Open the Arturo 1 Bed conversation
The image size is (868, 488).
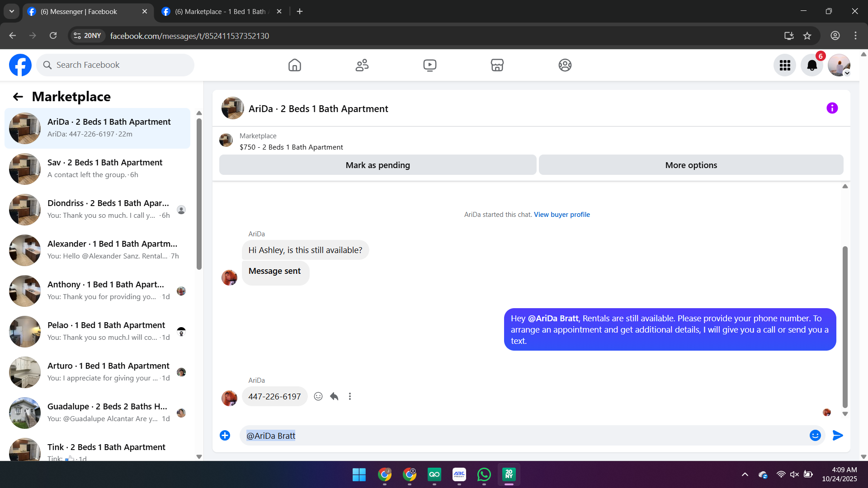(97, 372)
